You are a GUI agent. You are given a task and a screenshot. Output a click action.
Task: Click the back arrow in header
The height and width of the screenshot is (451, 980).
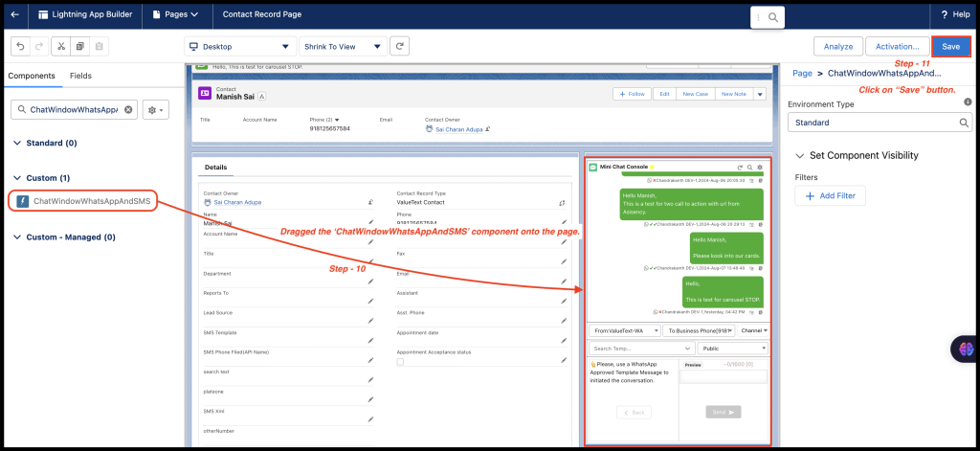point(14,15)
